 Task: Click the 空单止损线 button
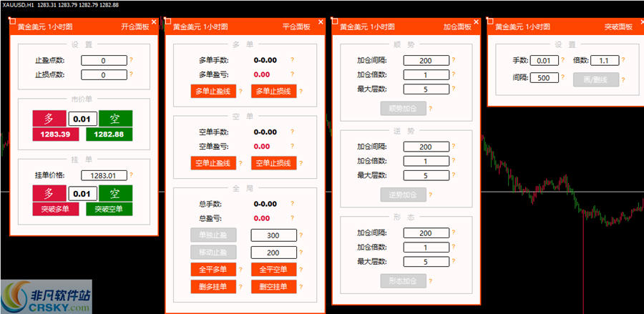point(273,163)
